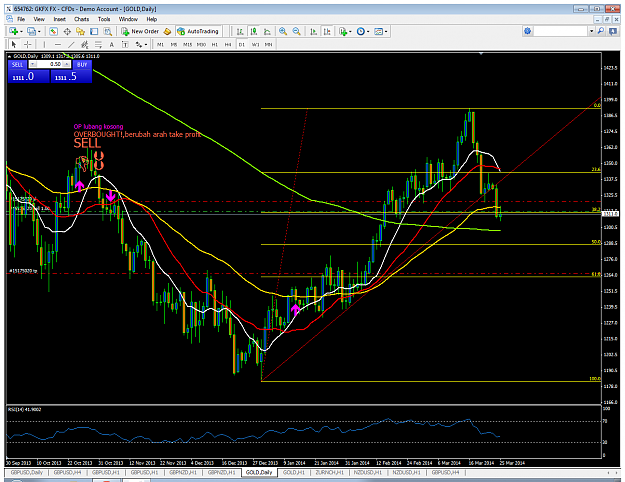This screenshot has width=625, height=482.
Task: Switch to M1 timeframe
Action: tap(160, 45)
